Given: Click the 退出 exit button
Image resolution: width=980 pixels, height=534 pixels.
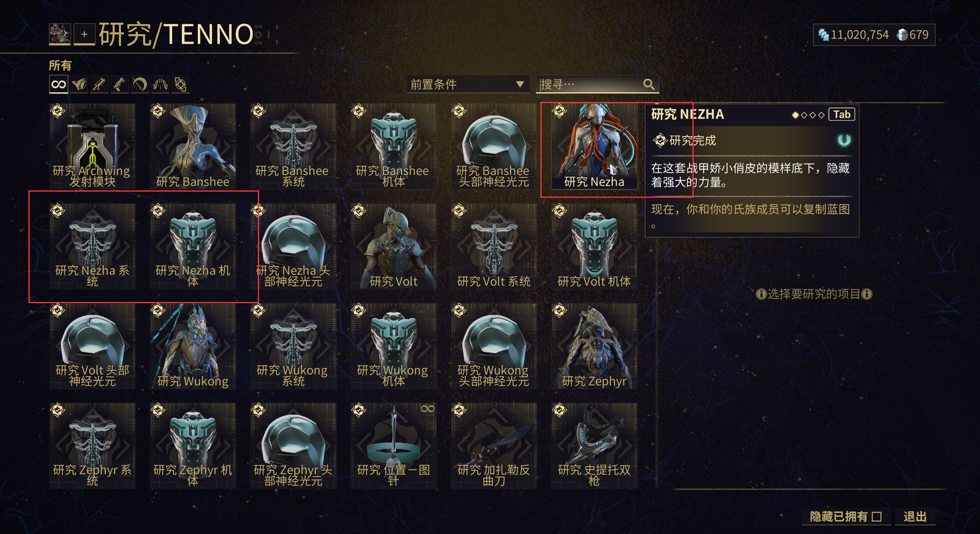Looking at the screenshot, I should [915, 516].
